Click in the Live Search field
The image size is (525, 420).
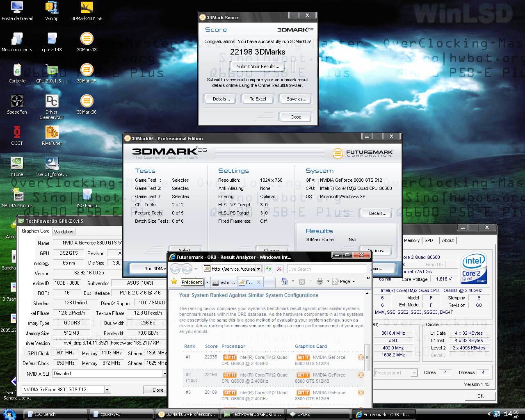[x=326, y=269]
